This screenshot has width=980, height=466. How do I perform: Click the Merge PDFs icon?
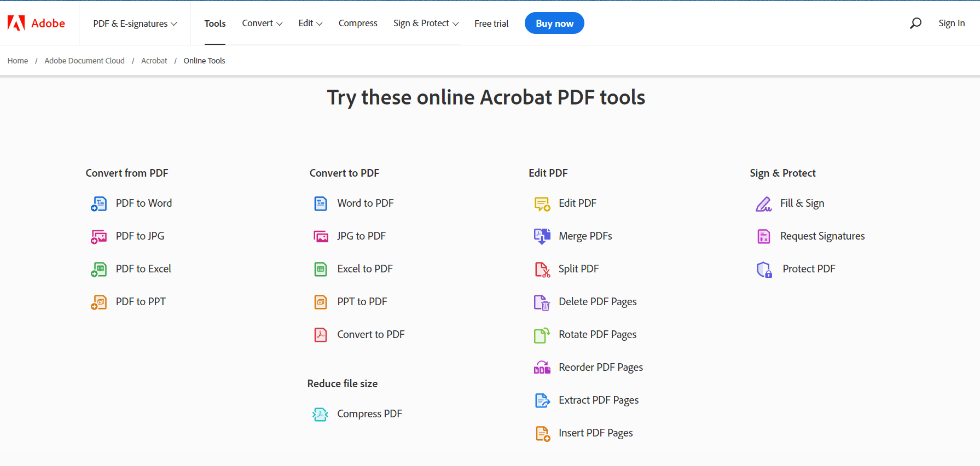click(x=542, y=236)
